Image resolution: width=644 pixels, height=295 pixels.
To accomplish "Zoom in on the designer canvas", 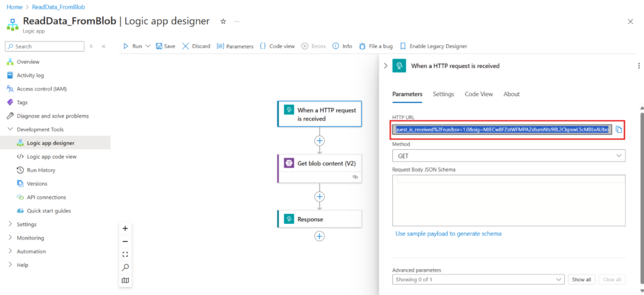I will click(125, 228).
